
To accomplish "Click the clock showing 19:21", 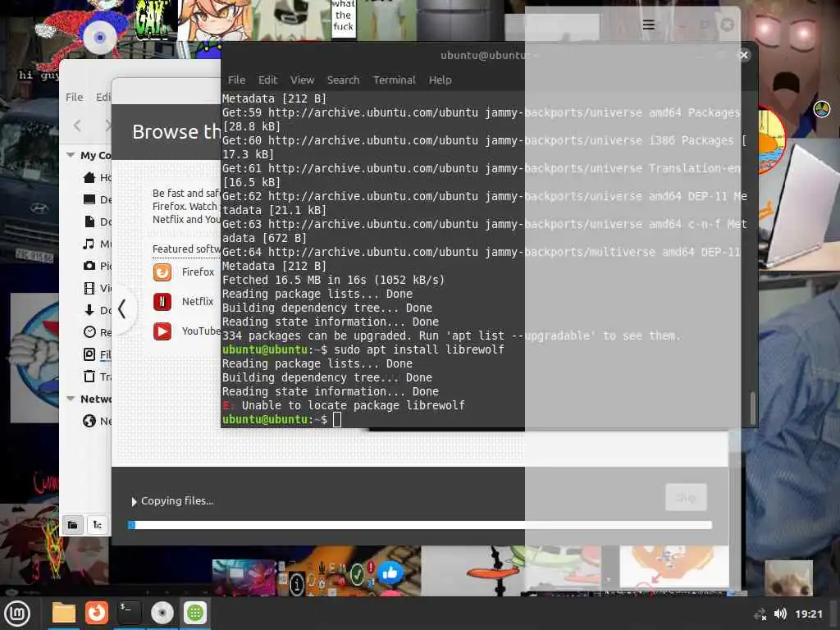I will click(x=808, y=614).
